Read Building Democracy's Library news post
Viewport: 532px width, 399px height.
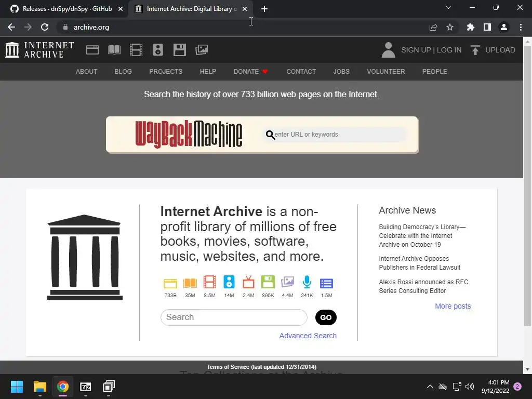coord(422,235)
